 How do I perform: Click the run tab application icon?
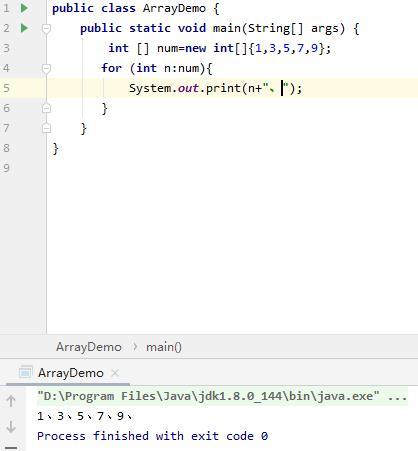pyautogui.click(x=26, y=372)
